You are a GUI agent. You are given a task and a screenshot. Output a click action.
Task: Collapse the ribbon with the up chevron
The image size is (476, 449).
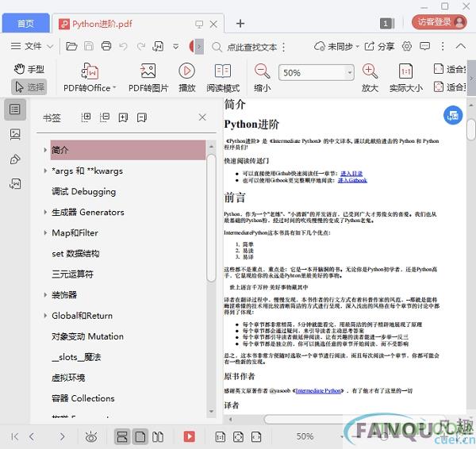coord(460,46)
